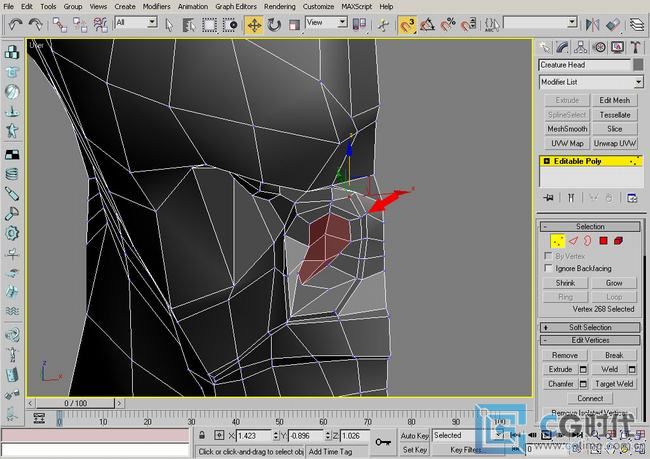
Task: Select Edge sub-object level icon
Action: pos(573,241)
